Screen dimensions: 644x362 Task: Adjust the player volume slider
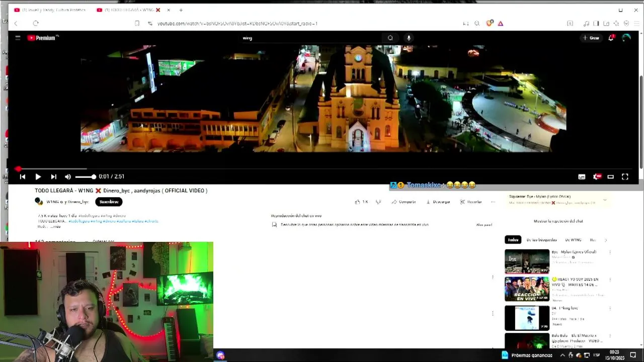[x=85, y=176]
